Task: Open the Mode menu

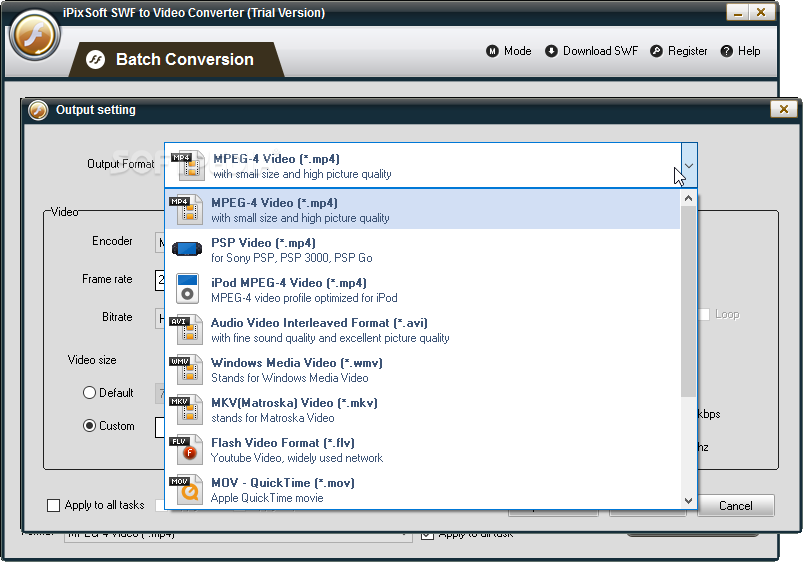Action: [x=509, y=51]
